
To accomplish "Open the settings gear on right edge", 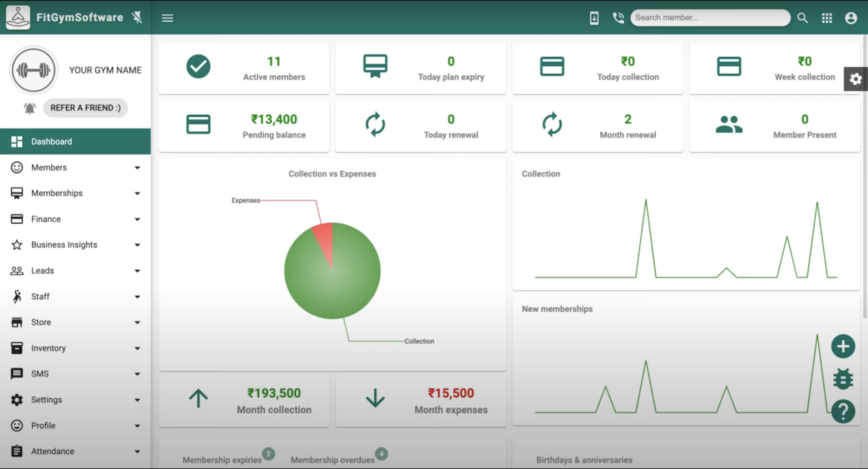I will pos(855,79).
